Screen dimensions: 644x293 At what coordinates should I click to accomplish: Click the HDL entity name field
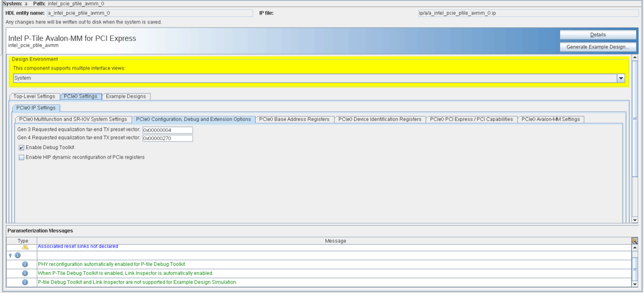150,13
